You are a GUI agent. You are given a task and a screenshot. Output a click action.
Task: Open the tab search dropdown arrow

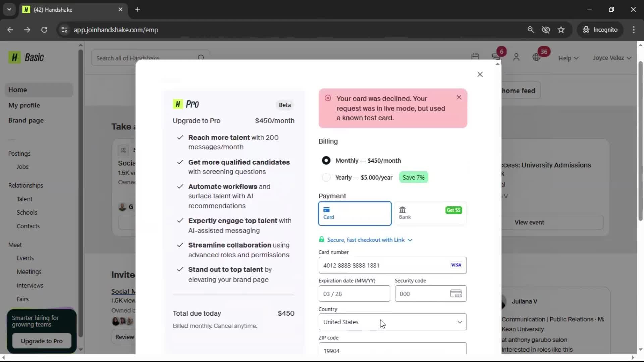click(x=9, y=9)
